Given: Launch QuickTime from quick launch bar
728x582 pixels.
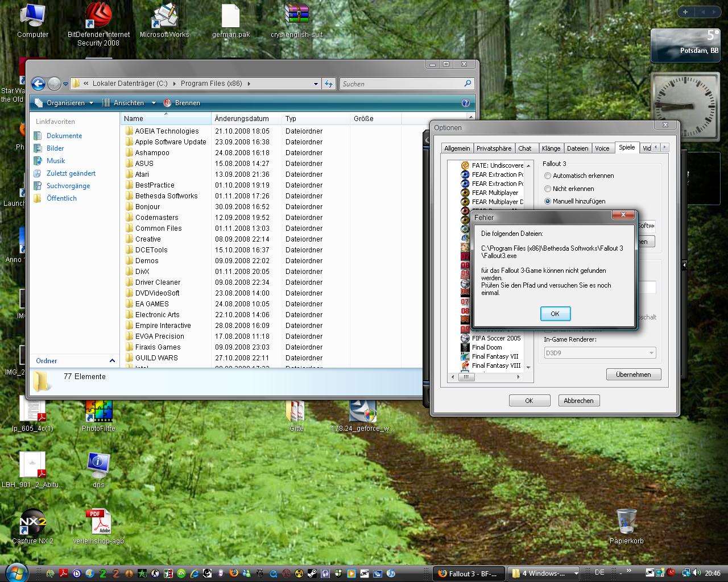Looking at the screenshot, I should 274,573.
